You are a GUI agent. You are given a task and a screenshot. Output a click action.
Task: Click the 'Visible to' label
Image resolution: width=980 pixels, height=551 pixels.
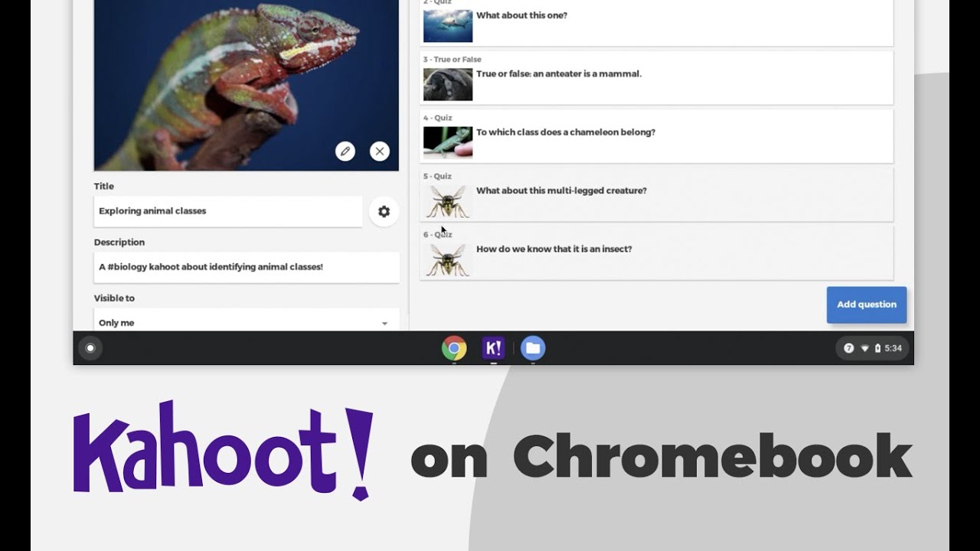[x=114, y=298]
